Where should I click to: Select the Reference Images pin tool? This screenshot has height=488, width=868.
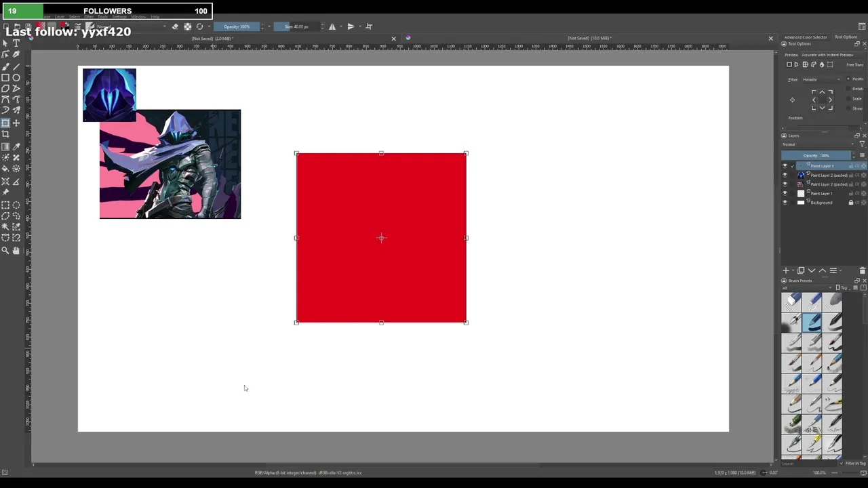pyautogui.click(x=5, y=192)
